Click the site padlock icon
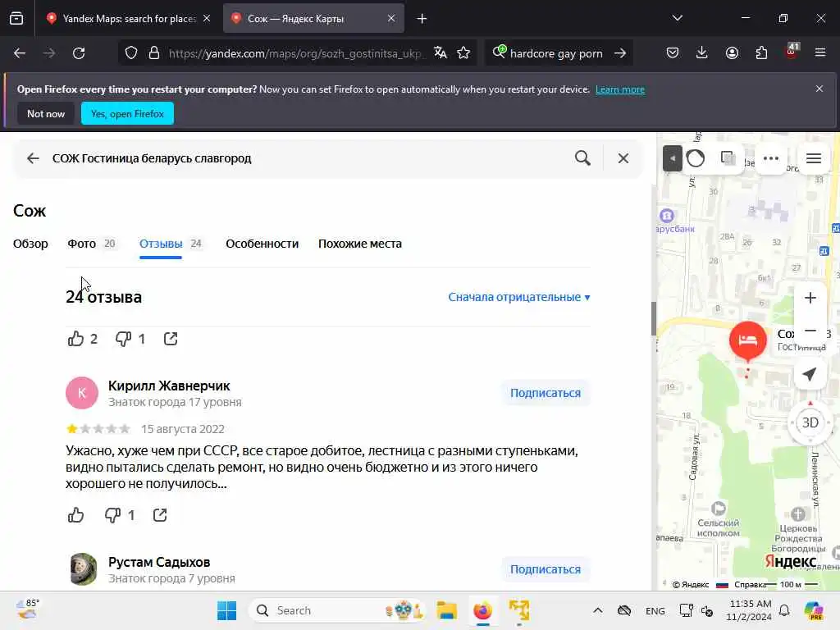This screenshot has height=630, width=840. pyautogui.click(x=154, y=53)
